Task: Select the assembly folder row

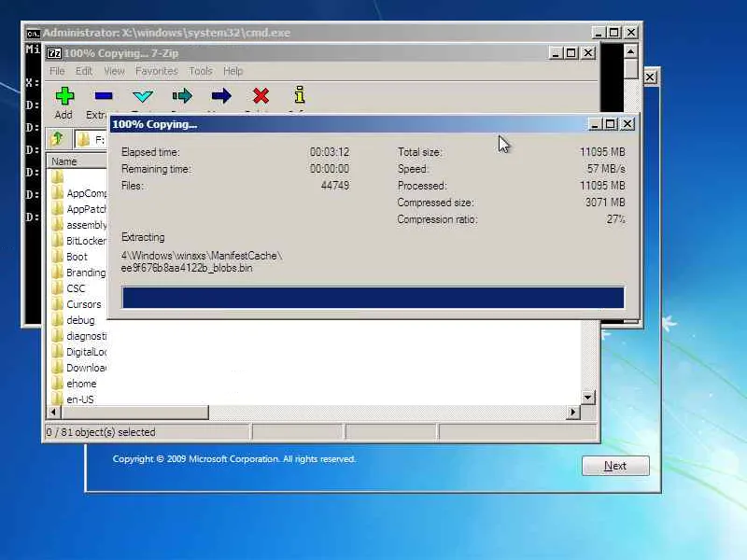Action: (x=79, y=225)
